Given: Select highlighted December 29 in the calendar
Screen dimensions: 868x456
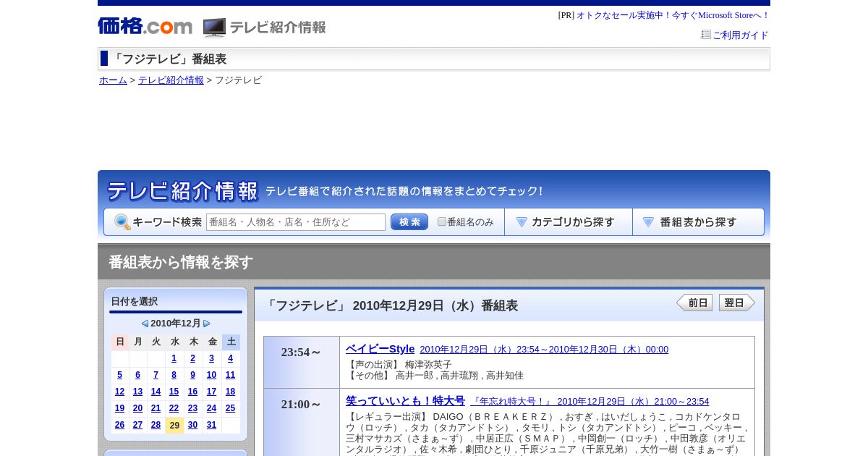Looking at the screenshot, I should coord(174,425).
